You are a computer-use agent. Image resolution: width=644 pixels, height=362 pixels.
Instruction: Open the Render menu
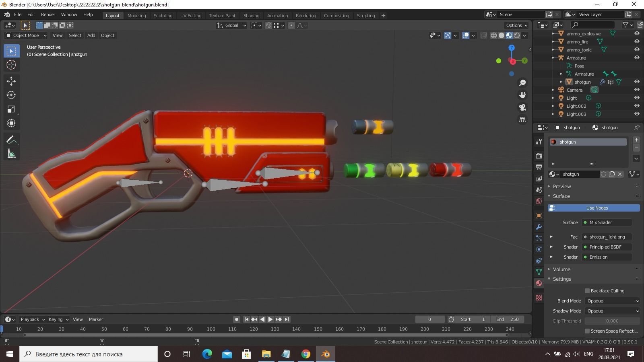point(48,14)
